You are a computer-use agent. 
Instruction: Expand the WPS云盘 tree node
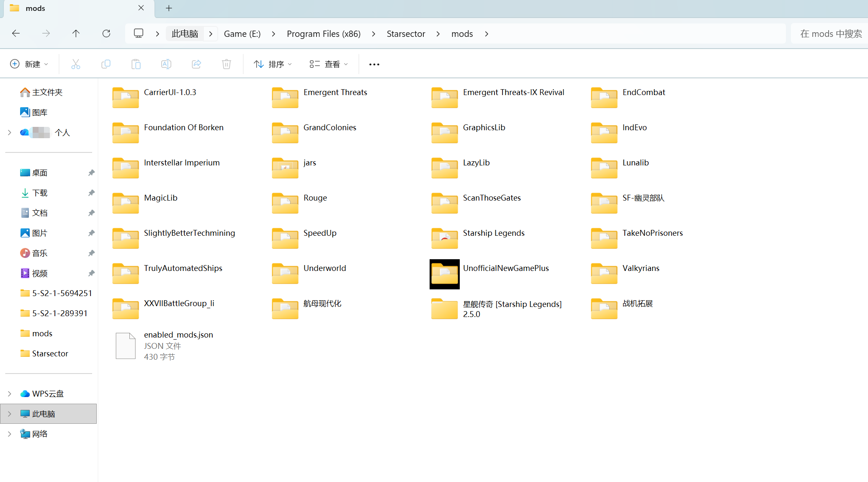(x=10, y=394)
